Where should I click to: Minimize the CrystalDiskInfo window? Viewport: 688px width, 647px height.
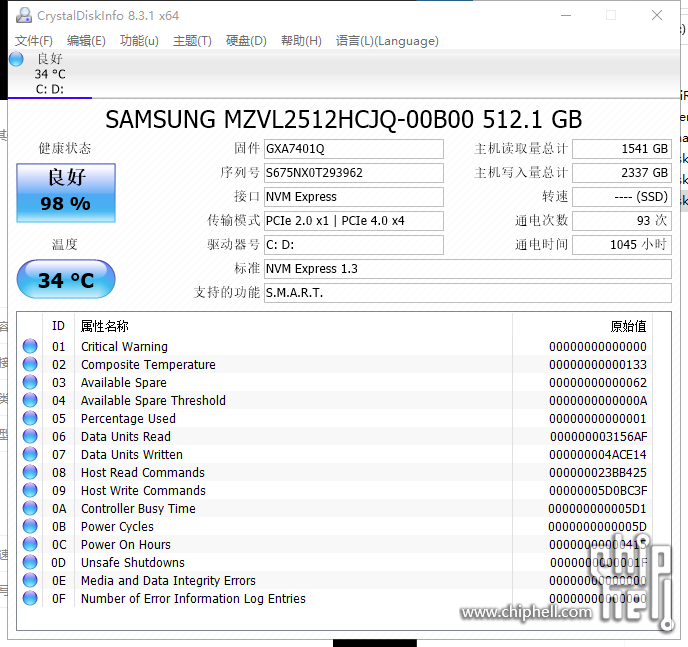click(x=566, y=15)
